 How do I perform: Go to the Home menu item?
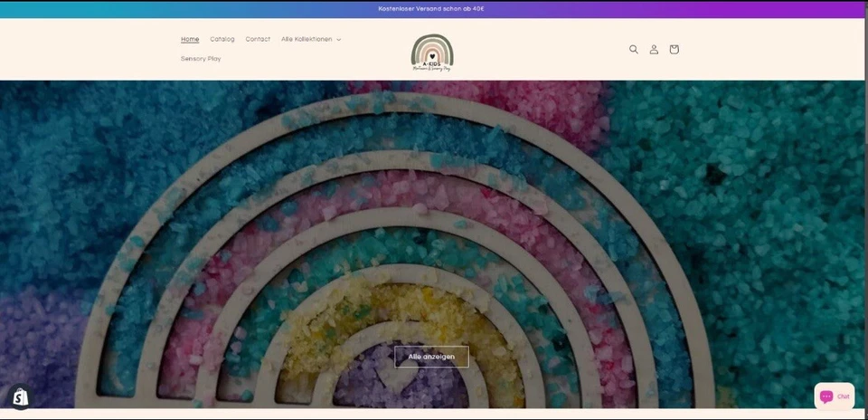(x=190, y=39)
